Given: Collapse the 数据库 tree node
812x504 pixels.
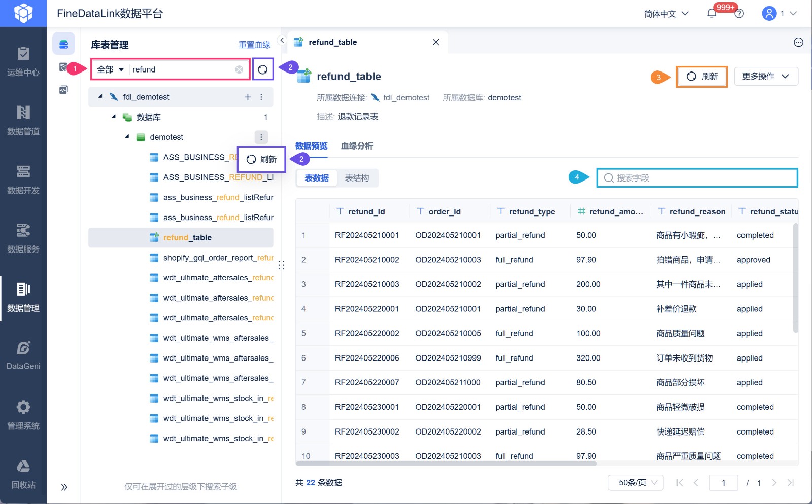Looking at the screenshot, I should pyautogui.click(x=114, y=117).
